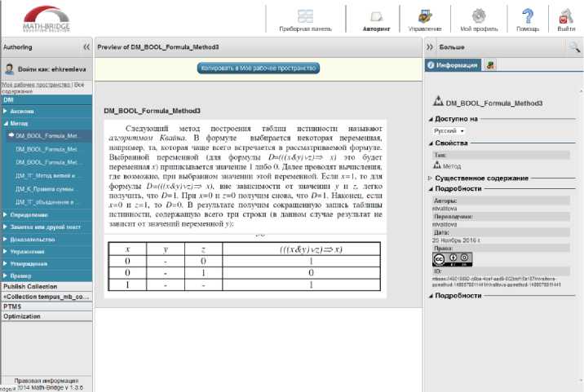Open the Optimization section
This screenshot has width=584, height=392.
click(x=46, y=316)
